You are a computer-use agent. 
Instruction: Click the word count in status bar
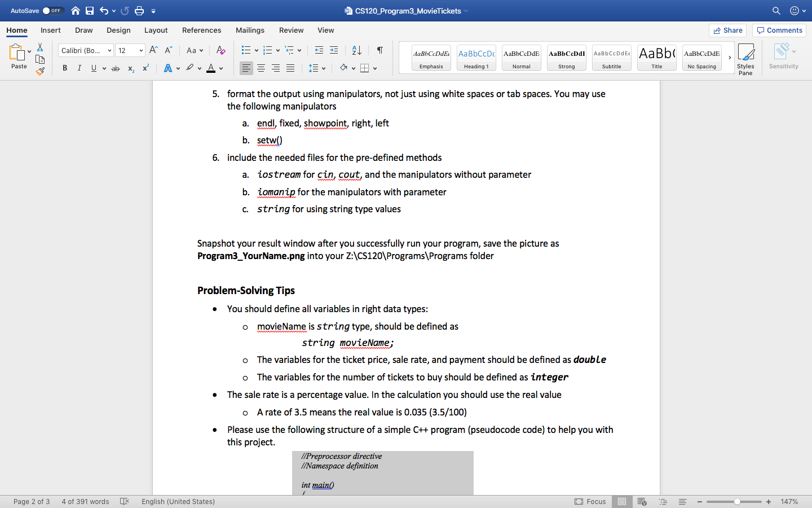click(x=85, y=501)
